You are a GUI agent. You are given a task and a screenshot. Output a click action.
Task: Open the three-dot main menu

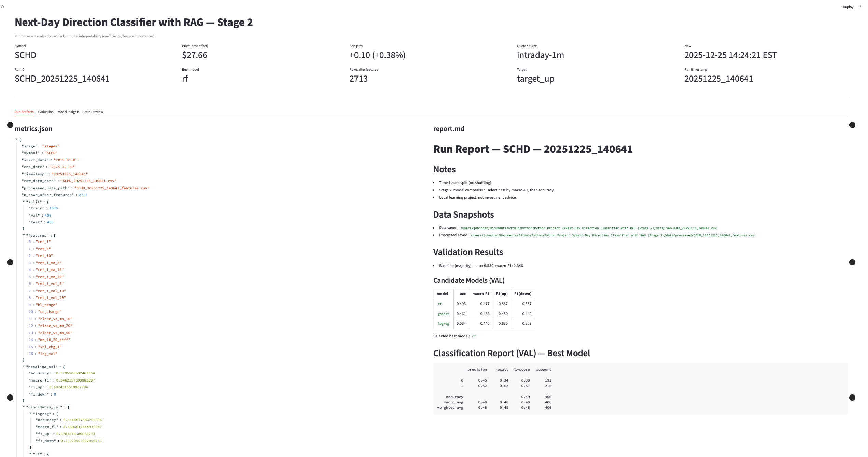click(x=860, y=7)
